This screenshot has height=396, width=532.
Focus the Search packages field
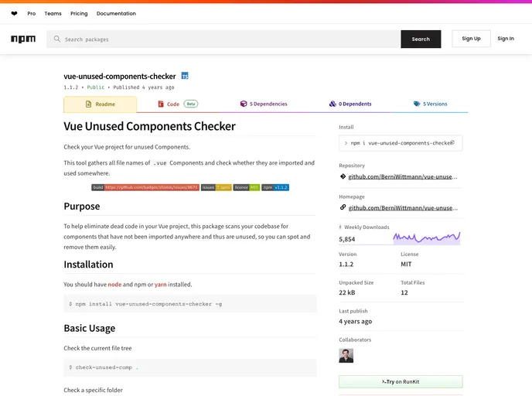point(224,39)
